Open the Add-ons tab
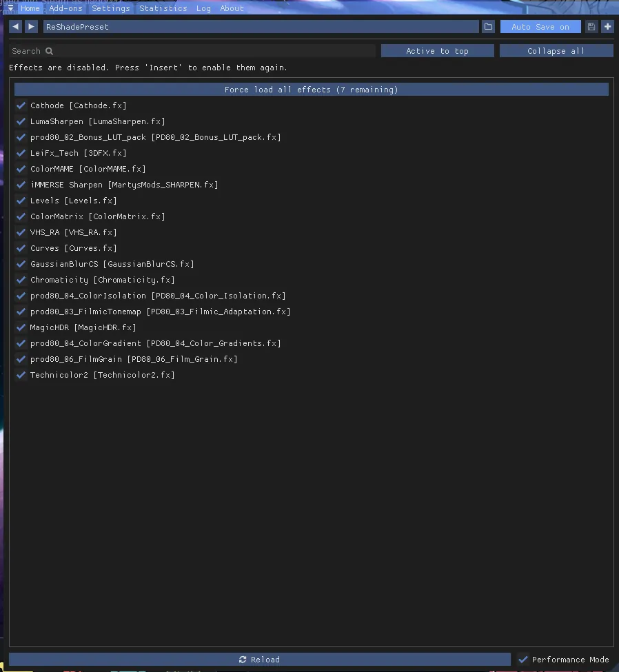This screenshot has height=672, width=619. tap(65, 8)
